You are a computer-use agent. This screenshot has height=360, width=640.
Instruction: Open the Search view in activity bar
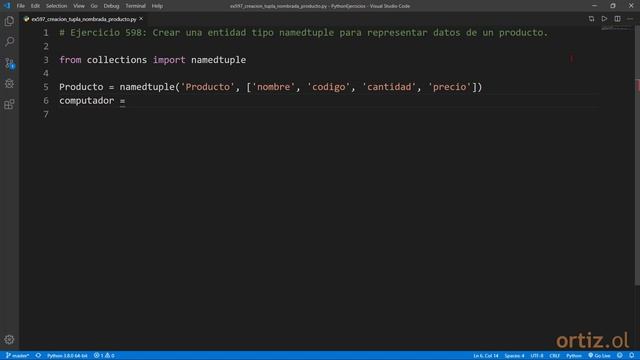click(x=9, y=42)
